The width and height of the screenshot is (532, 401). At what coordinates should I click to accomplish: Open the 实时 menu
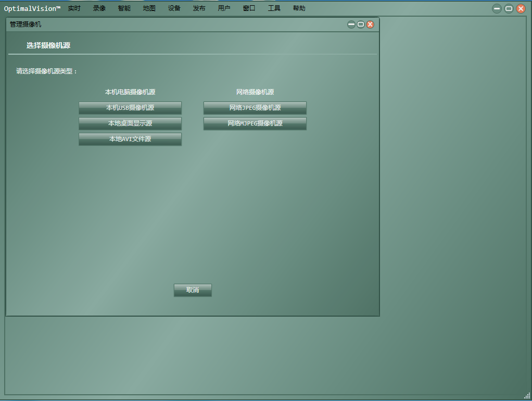point(74,8)
